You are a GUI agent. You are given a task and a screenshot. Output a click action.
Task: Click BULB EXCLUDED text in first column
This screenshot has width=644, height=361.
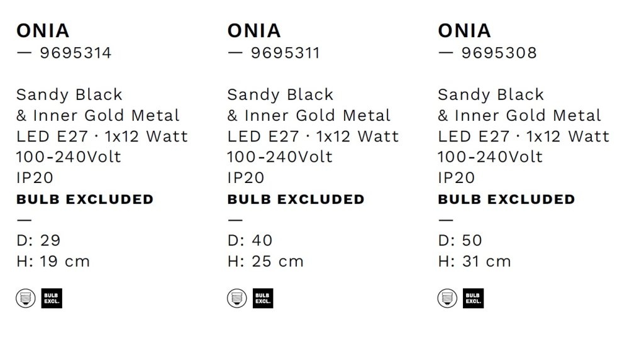click(x=85, y=199)
